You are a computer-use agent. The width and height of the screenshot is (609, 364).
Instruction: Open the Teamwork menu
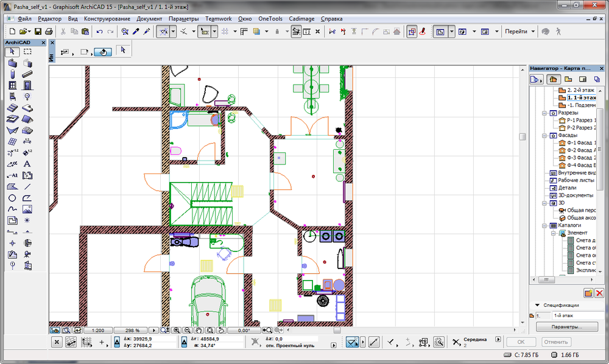218,19
